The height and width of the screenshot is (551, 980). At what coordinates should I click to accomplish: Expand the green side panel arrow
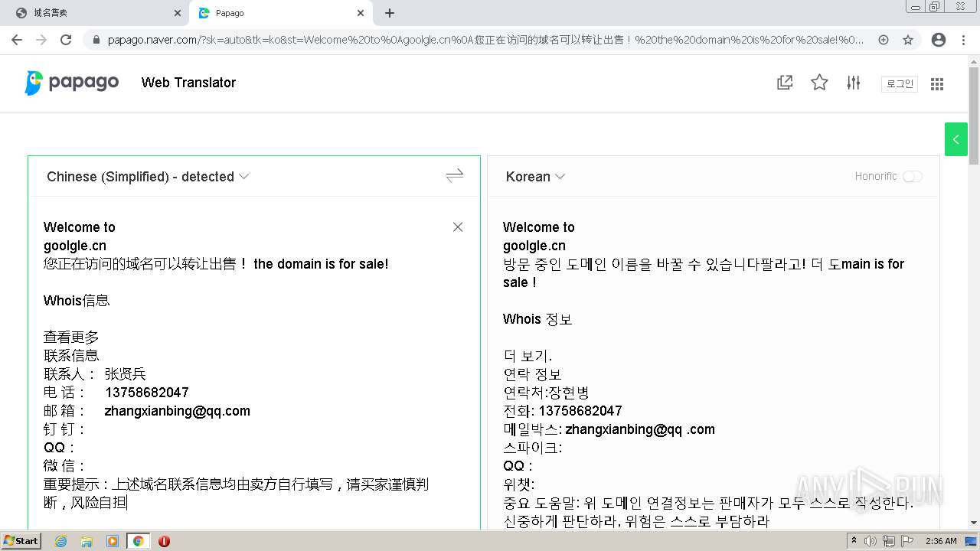(955, 139)
